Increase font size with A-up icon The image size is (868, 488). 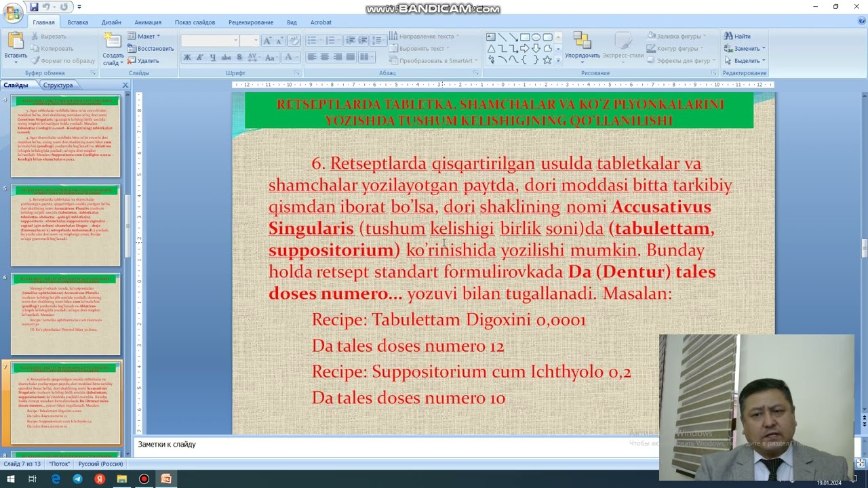click(x=267, y=41)
